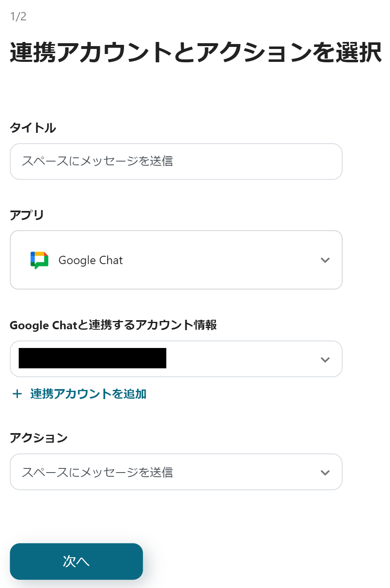Click blank middle area of the アプリ selector
Screen dimensions: 390x588
click(220, 260)
